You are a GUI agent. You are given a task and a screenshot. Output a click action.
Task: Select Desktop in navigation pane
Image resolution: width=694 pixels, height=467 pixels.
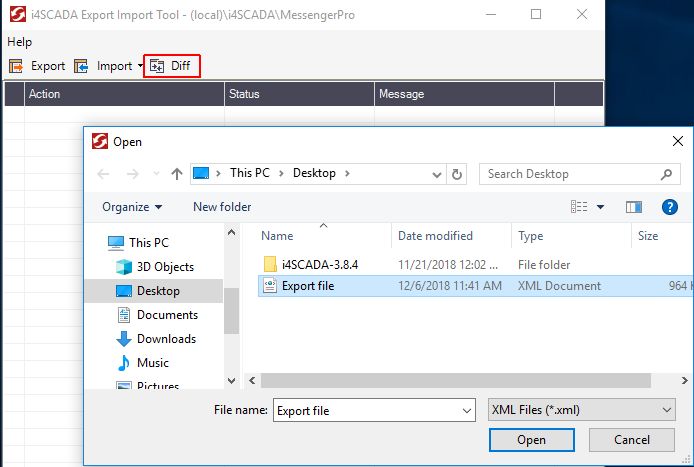coord(153,291)
